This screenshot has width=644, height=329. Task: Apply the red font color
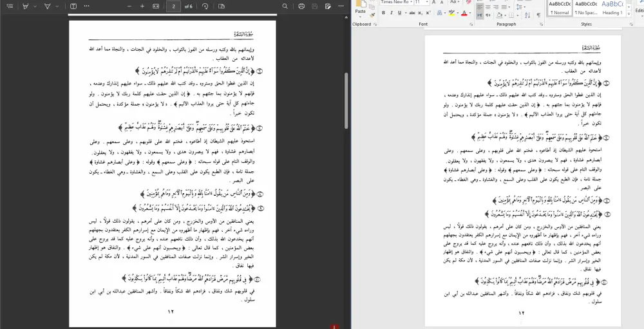[x=464, y=13]
